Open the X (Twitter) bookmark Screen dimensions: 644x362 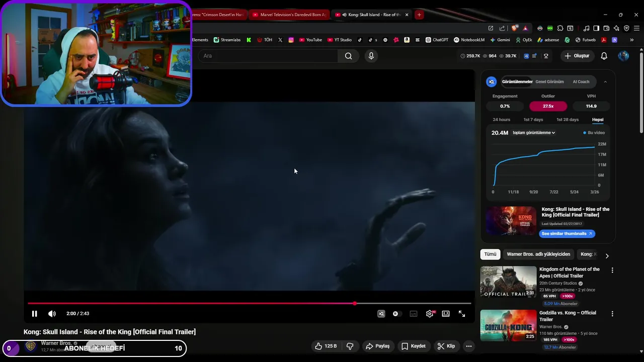(280, 40)
